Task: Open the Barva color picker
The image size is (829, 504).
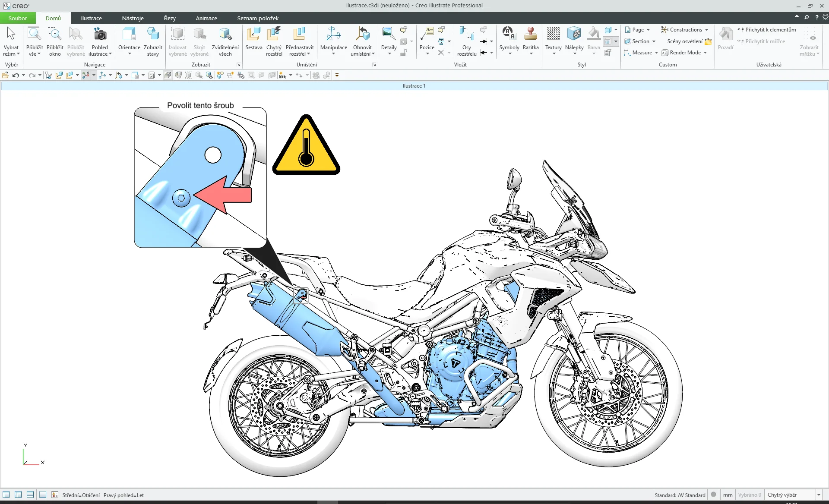Action: point(593,41)
